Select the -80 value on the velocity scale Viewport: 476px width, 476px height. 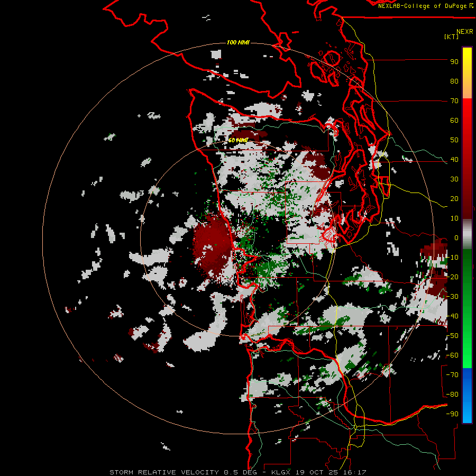pyautogui.click(x=452, y=395)
